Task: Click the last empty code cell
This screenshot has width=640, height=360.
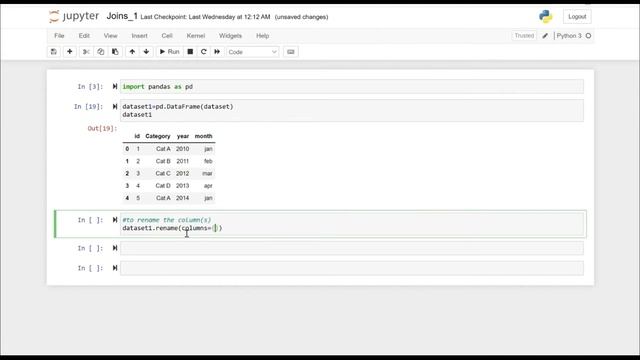Action: tap(352, 268)
